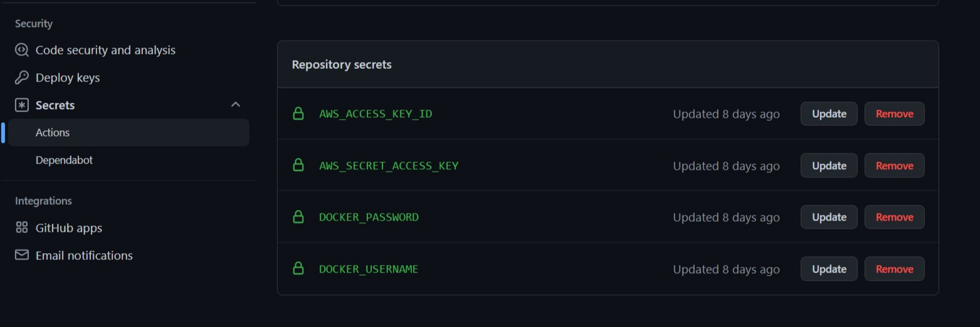Image resolution: width=980 pixels, height=327 pixels.
Task: Open the Deploy keys settings link
Action: click(x=68, y=78)
